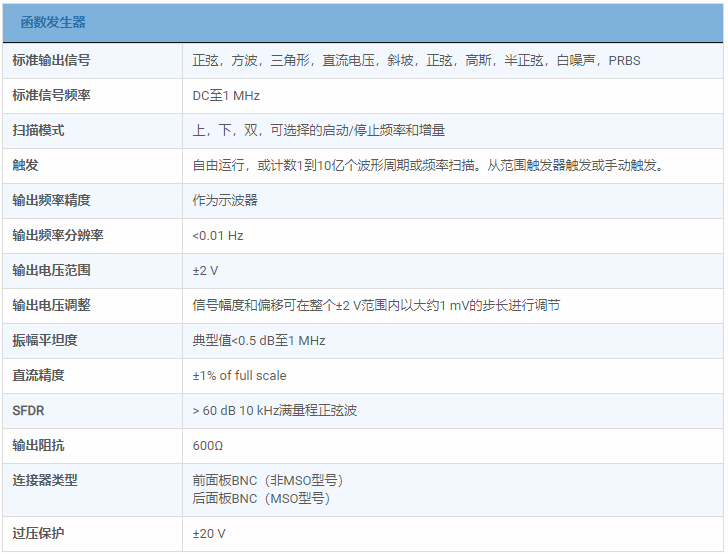Screen dimensions: 728x554
Task: Click the 作为示波器 value
Action: coord(225,200)
